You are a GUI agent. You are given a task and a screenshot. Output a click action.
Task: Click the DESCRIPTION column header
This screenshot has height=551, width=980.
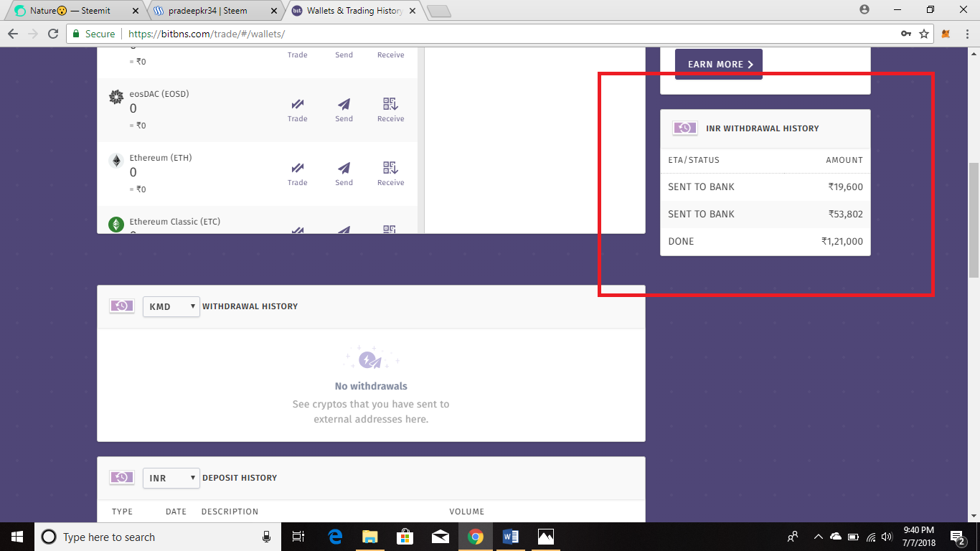230,512
